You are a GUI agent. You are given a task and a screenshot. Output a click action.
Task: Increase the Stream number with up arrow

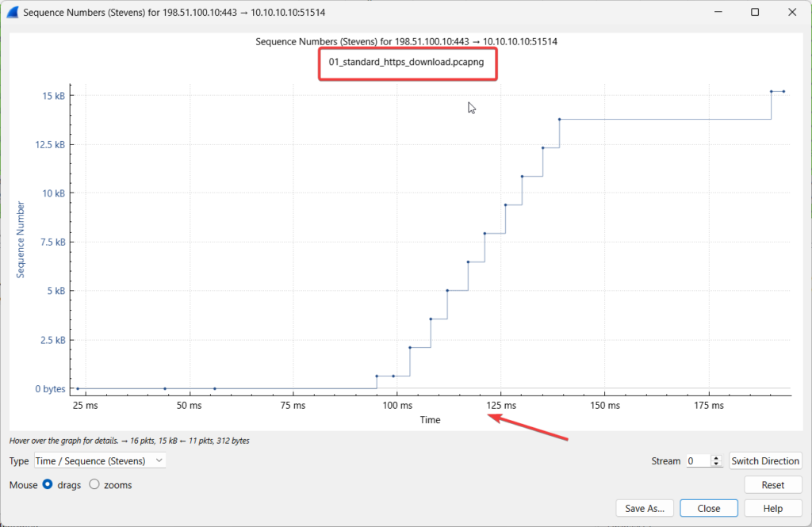(717, 457)
